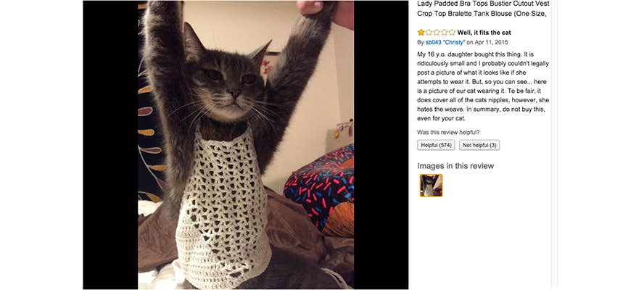
Task: Click the vertical scrollbar beside the review
Action: [553, 145]
